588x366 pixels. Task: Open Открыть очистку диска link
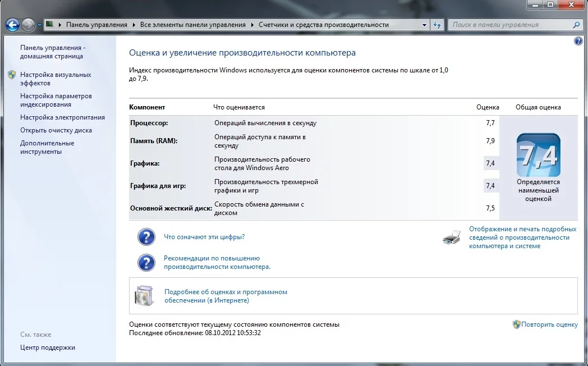[x=56, y=130]
